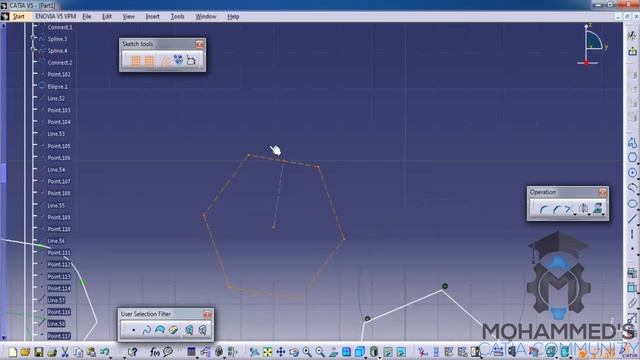Open the Edit menu
The height and width of the screenshot is (360, 640).
tap(107, 17)
